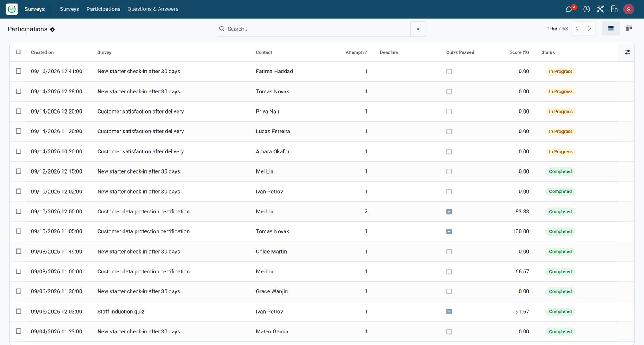Click Quizz Passed box for Ivan Petrov 91.67
Screen dimensions: 644x345
coord(449,312)
